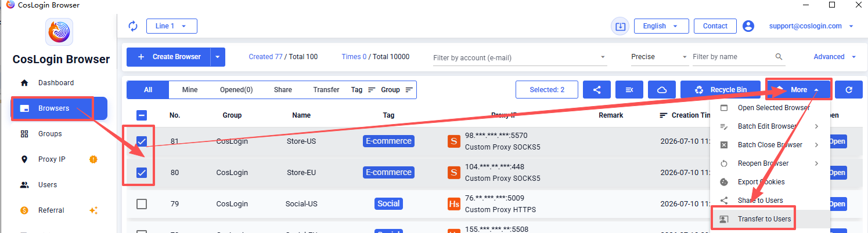Image resolution: width=868 pixels, height=233 pixels.
Task: Switch to the Transfer tab
Action: pyautogui.click(x=326, y=90)
